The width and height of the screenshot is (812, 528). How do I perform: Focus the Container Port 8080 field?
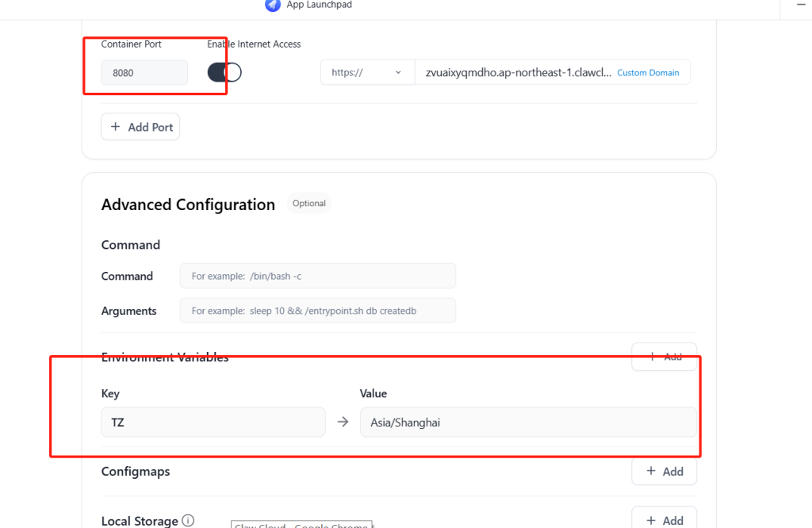click(x=144, y=73)
